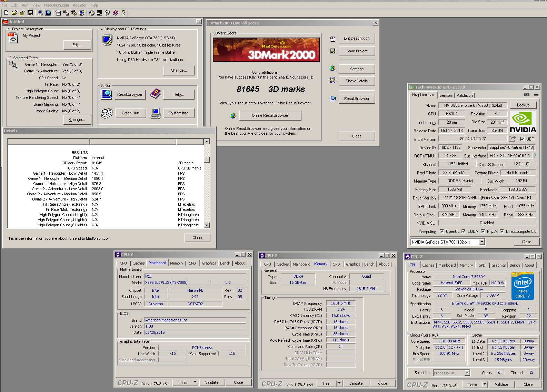Toggle the OpenCL checkbox

pos(442,231)
